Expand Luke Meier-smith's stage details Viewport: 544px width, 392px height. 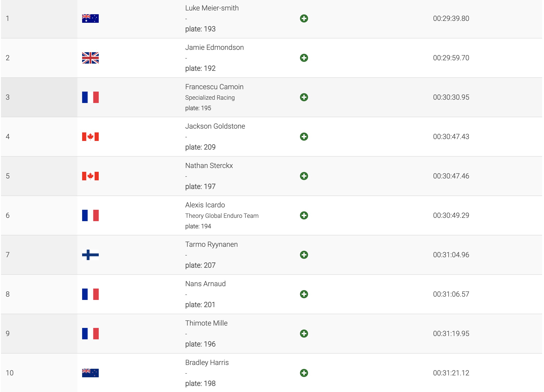pos(304,19)
